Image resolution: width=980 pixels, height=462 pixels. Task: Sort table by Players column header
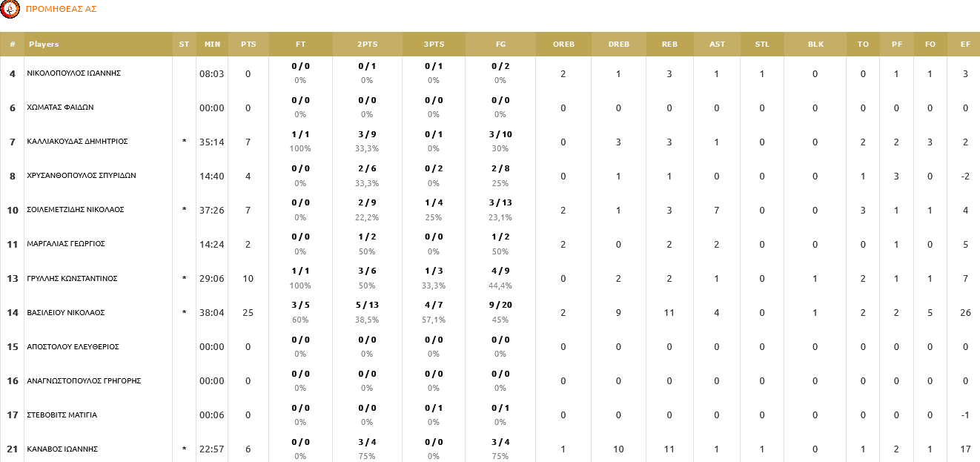(44, 44)
